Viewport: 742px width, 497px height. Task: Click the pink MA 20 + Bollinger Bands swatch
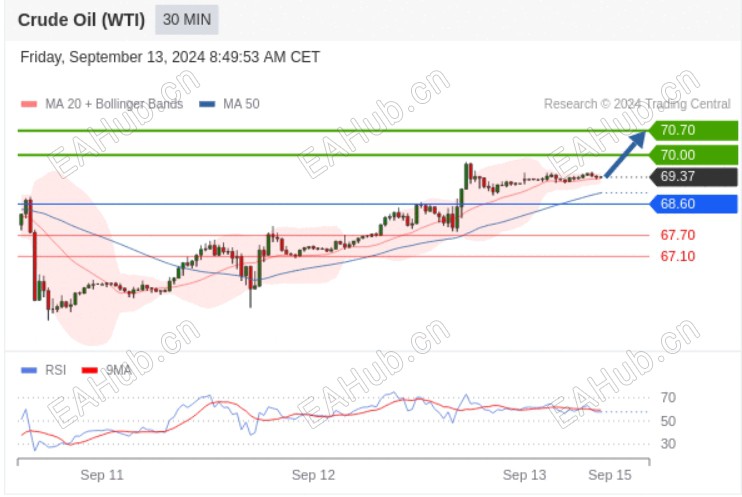click(x=28, y=104)
